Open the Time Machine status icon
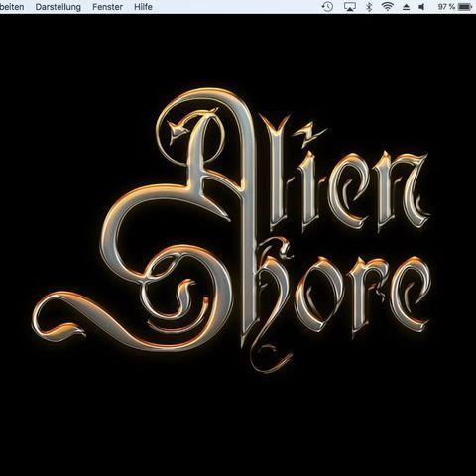 click(327, 7)
